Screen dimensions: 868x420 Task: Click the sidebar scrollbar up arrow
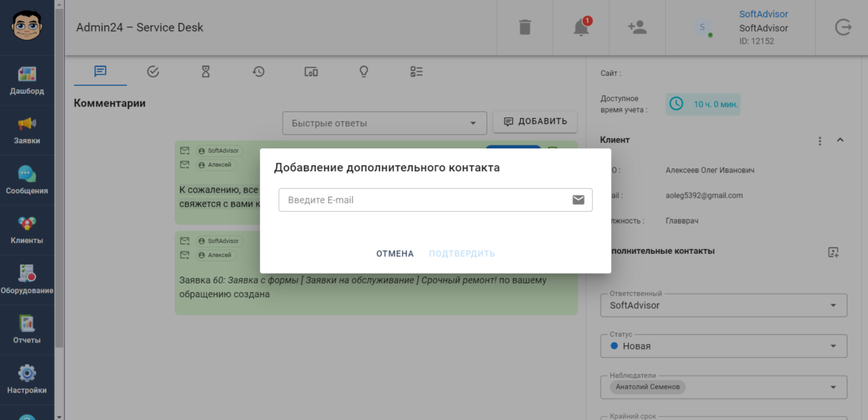pyautogui.click(x=59, y=4)
